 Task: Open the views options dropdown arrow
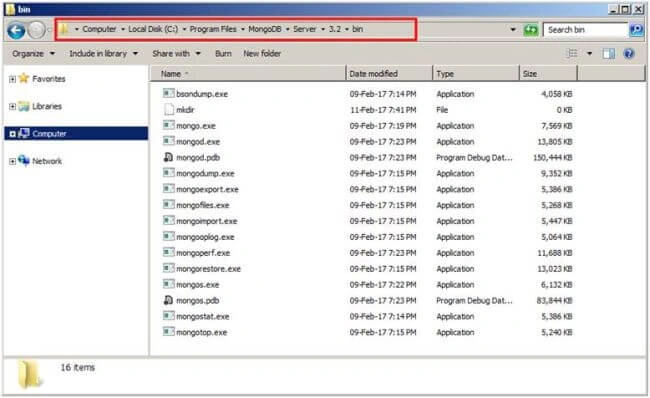pyautogui.click(x=589, y=53)
